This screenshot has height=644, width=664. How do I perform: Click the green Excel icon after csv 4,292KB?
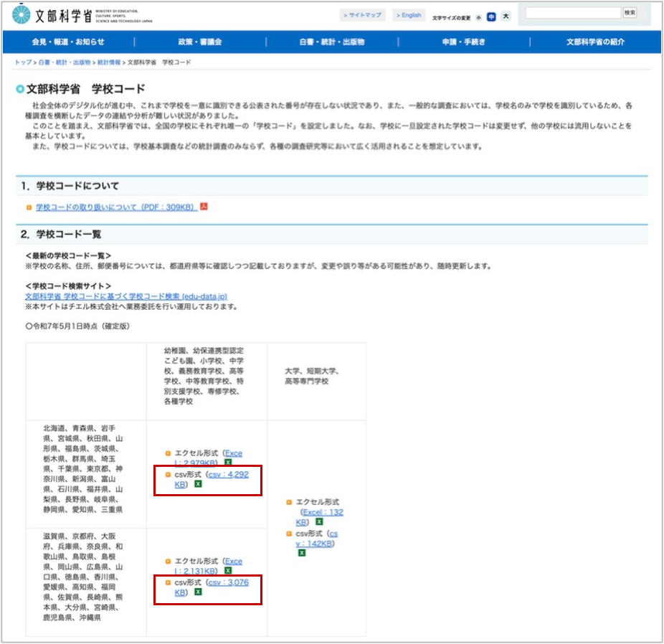pos(199,484)
